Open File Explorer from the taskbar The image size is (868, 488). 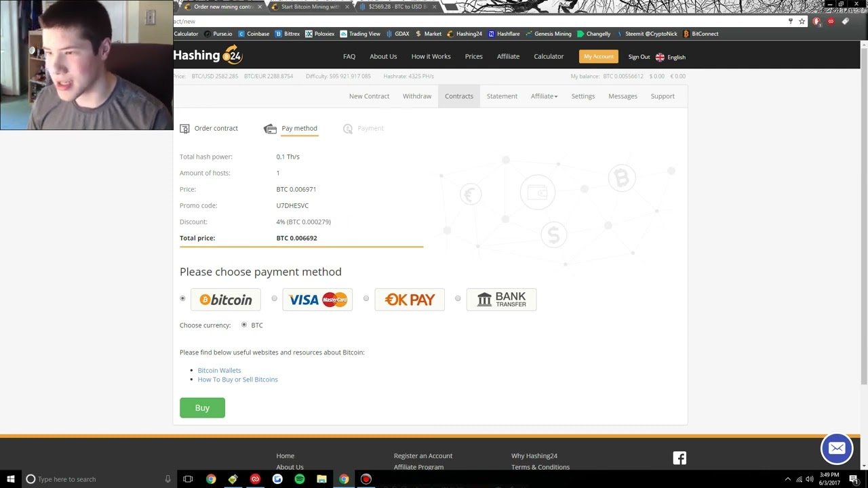click(x=322, y=479)
